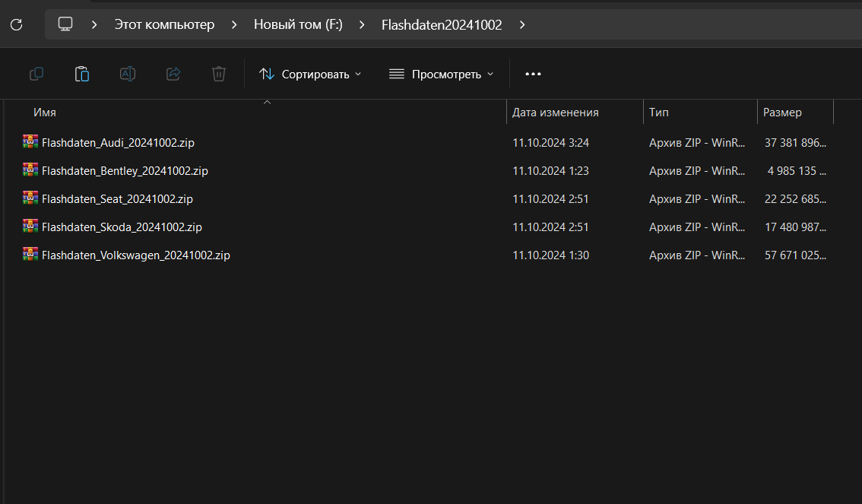Select Flashdaten_Bentley_20241002.zip file

[x=125, y=171]
